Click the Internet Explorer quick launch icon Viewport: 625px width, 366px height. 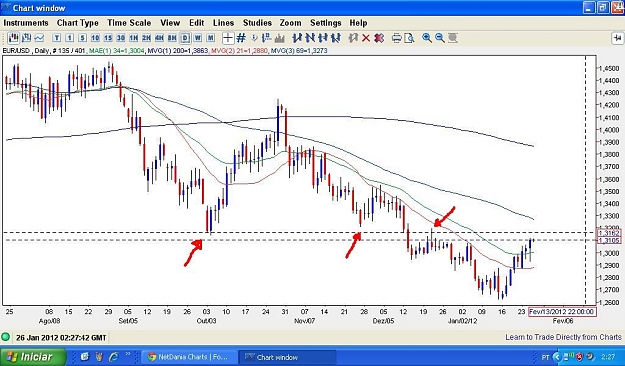[114, 356]
